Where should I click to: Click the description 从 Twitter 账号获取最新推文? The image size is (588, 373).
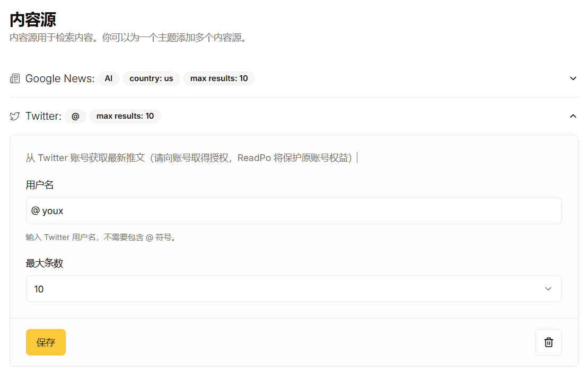coord(189,158)
